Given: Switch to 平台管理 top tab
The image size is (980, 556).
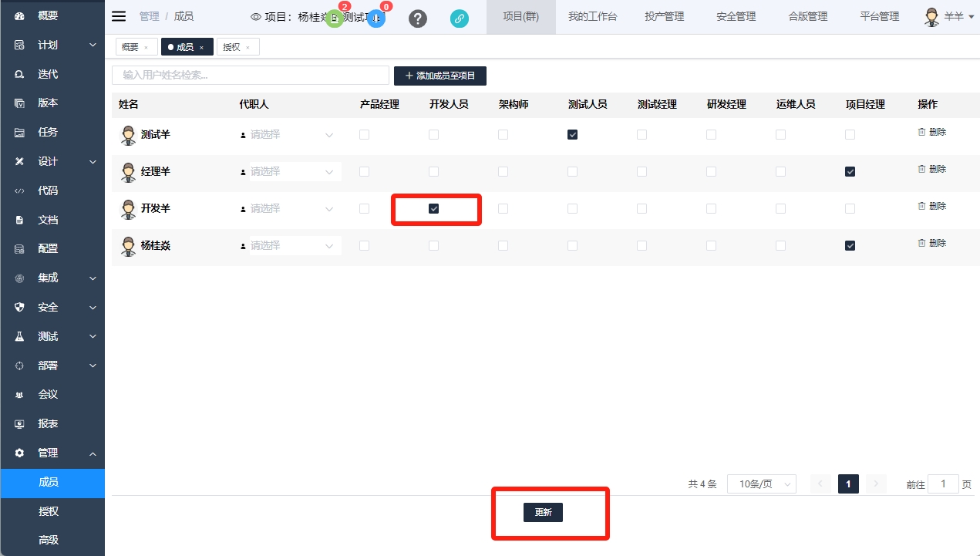Looking at the screenshot, I should pos(880,16).
